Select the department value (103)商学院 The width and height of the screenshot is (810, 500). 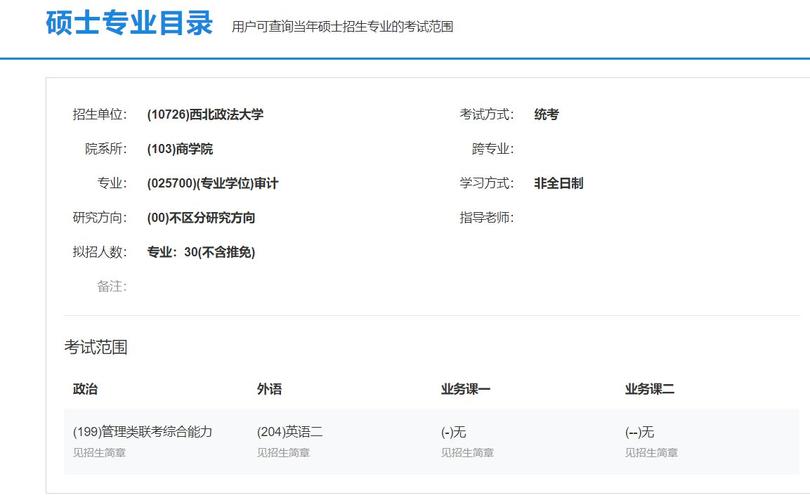(x=180, y=149)
